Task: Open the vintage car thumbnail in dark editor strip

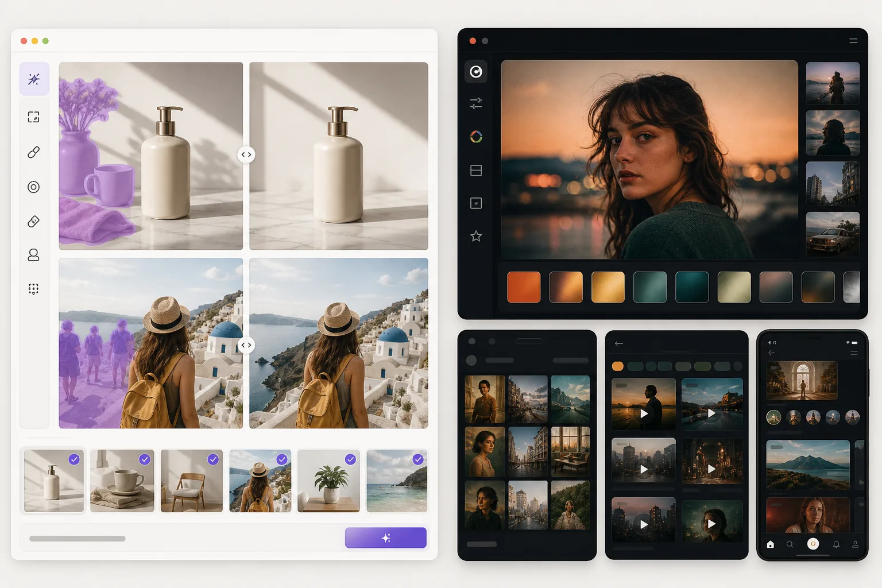Action: pyautogui.click(x=833, y=234)
